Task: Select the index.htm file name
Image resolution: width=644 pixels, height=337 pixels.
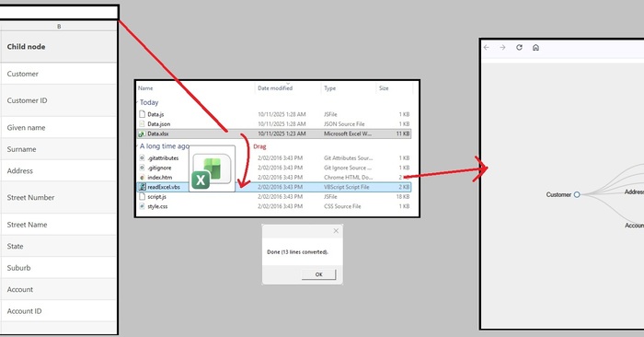Action: (x=160, y=178)
